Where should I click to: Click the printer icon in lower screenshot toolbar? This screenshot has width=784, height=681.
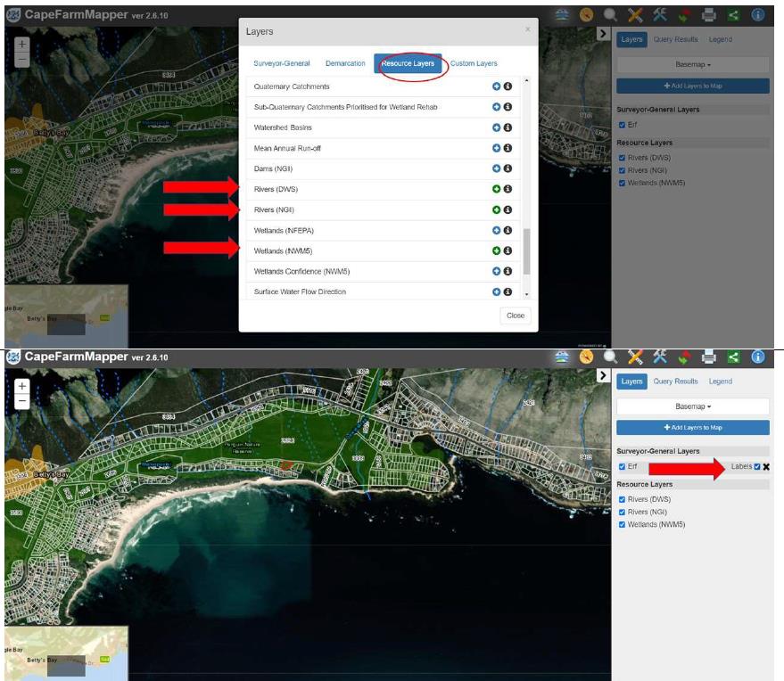point(709,357)
